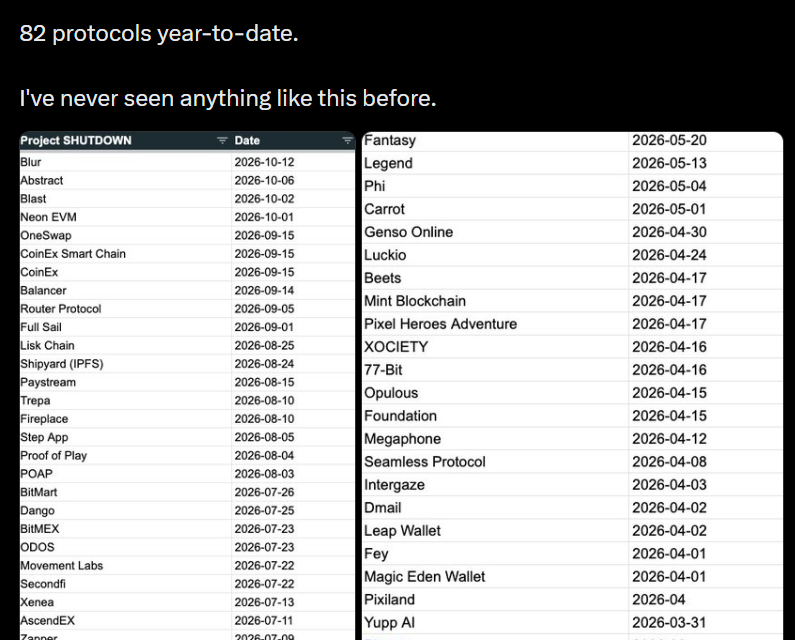Click the 77-Bit row name
Image resolution: width=795 pixels, height=640 pixels.
coord(383,370)
